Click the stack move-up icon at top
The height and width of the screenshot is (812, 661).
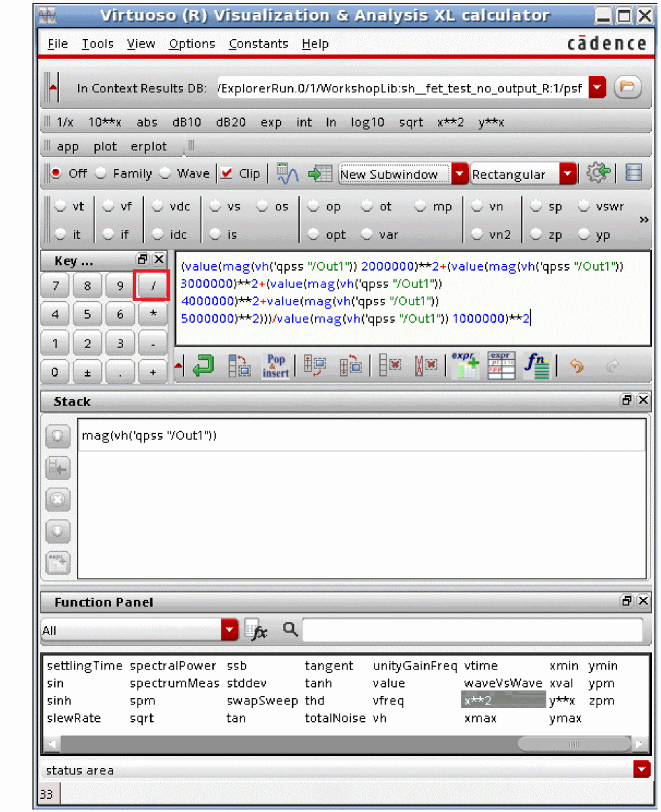point(57,436)
